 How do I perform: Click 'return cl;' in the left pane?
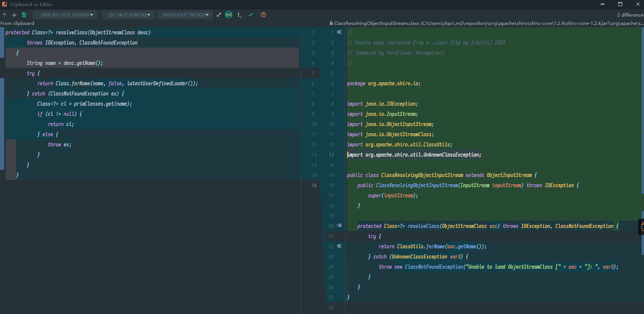(x=60, y=124)
